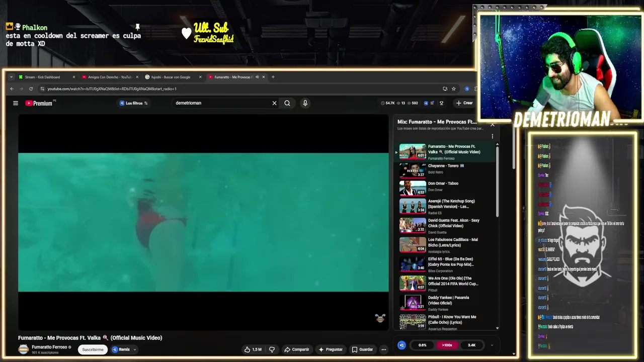The width and height of the screenshot is (644, 362).
Task: Open the YouTube hamburger guide menu
Action: point(16,103)
